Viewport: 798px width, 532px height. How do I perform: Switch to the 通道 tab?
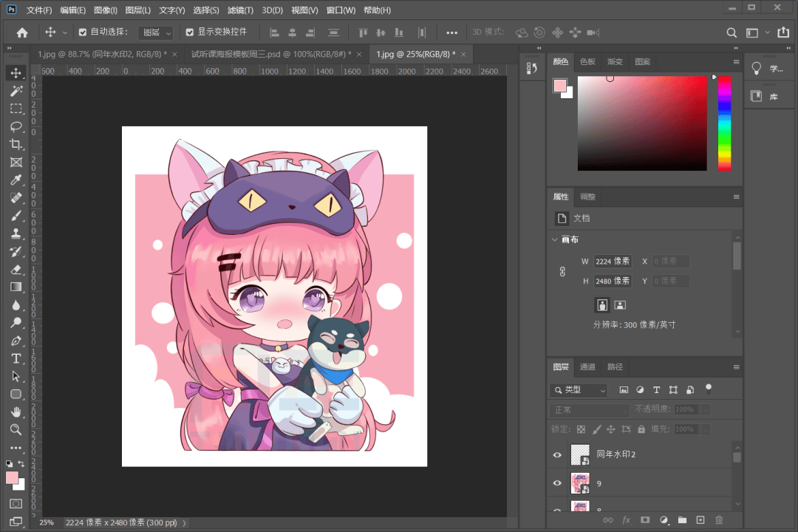pyautogui.click(x=587, y=366)
